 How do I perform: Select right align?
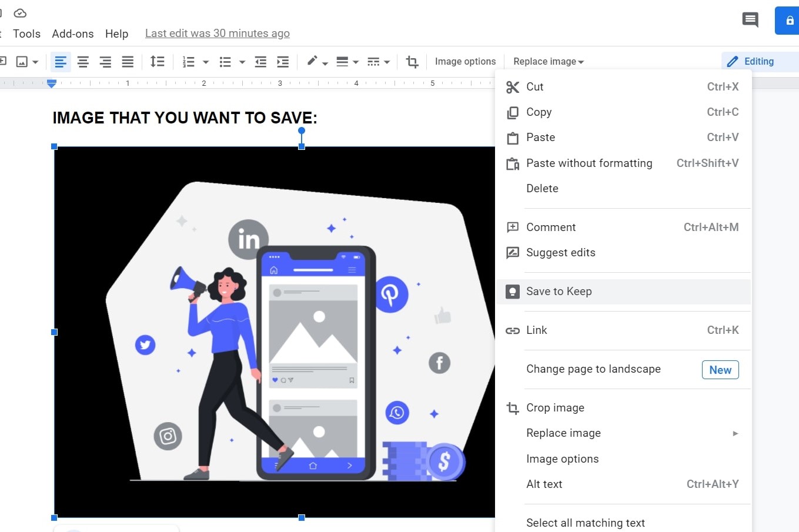coord(105,62)
